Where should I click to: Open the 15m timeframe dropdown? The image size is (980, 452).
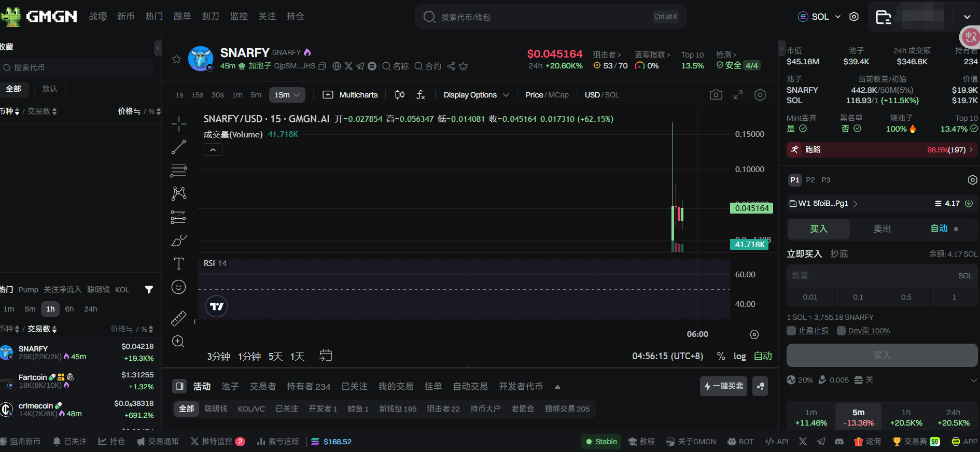pyautogui.click(x=287, y=95)
